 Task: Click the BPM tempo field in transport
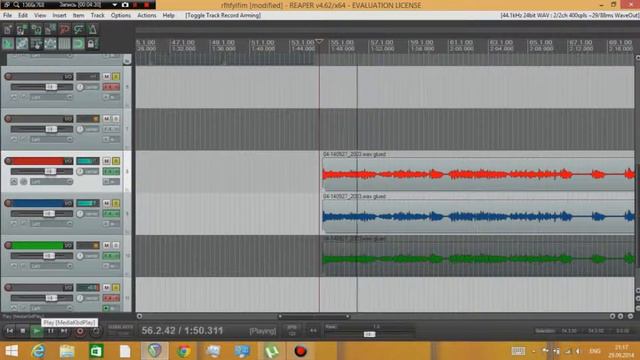click(292, 331)
